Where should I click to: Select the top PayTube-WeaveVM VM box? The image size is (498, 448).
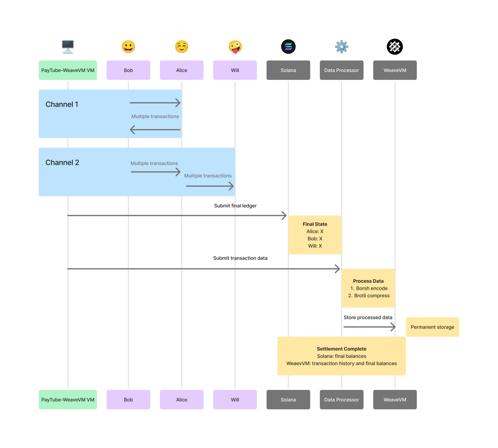point(68,70)
